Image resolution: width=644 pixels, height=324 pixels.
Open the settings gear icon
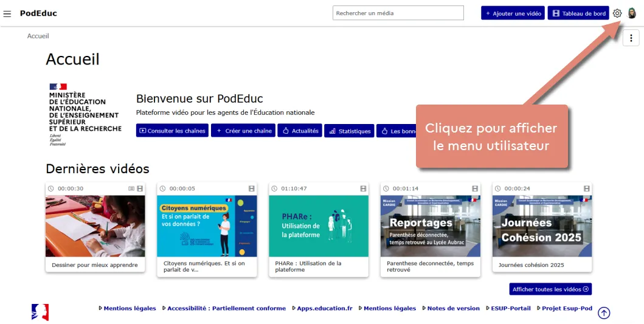coord(617,13)
